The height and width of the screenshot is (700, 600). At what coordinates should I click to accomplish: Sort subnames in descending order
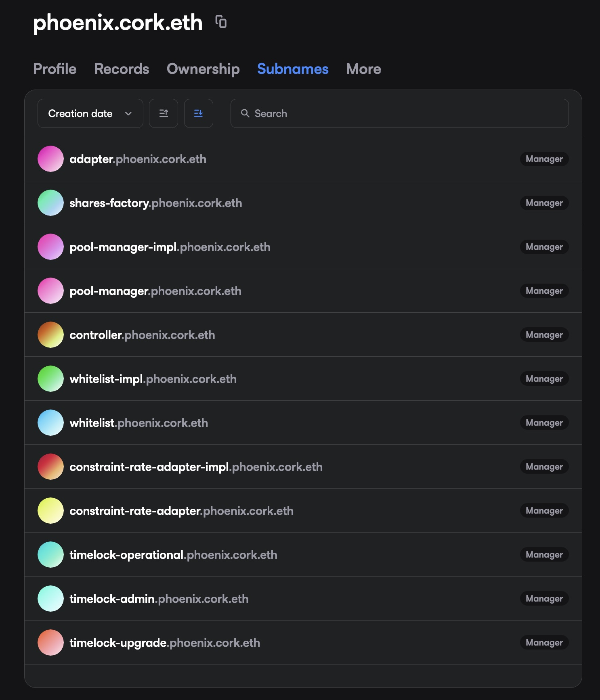point(198,113)
